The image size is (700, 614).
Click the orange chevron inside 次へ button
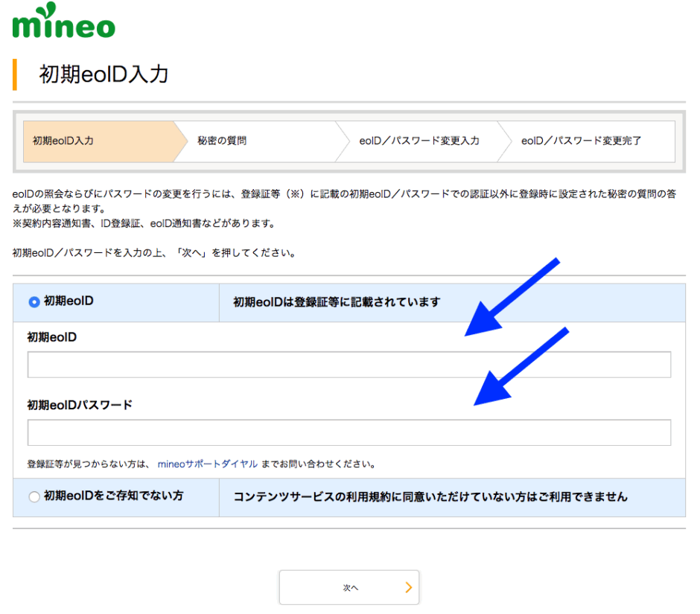click(x=408, y=587)
